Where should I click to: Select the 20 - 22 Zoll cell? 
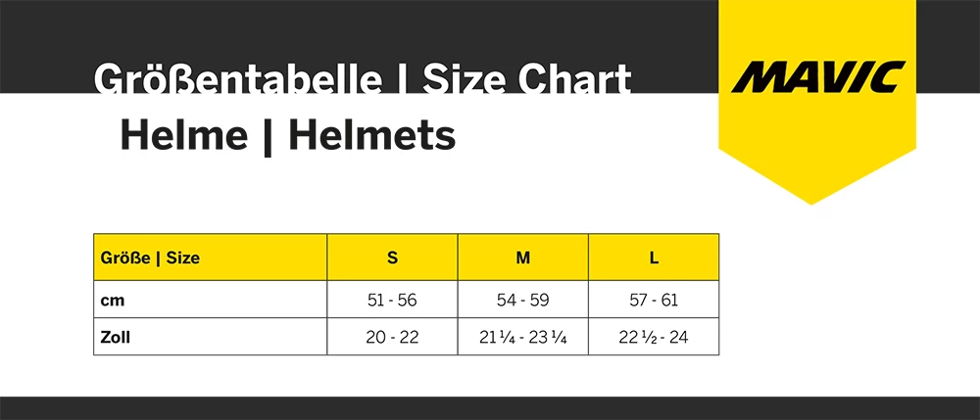tap(392, 338)
